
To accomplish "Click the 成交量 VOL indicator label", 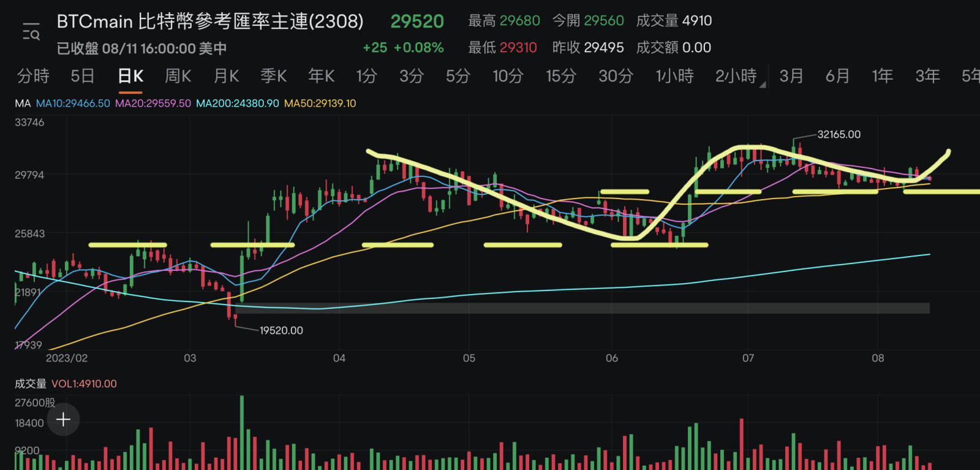I will click(66, 384).
